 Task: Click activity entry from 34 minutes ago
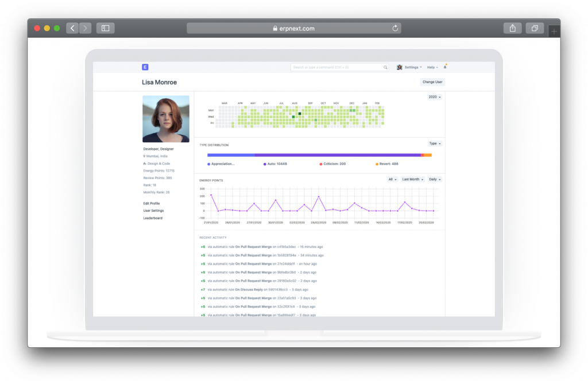[262, 255]
